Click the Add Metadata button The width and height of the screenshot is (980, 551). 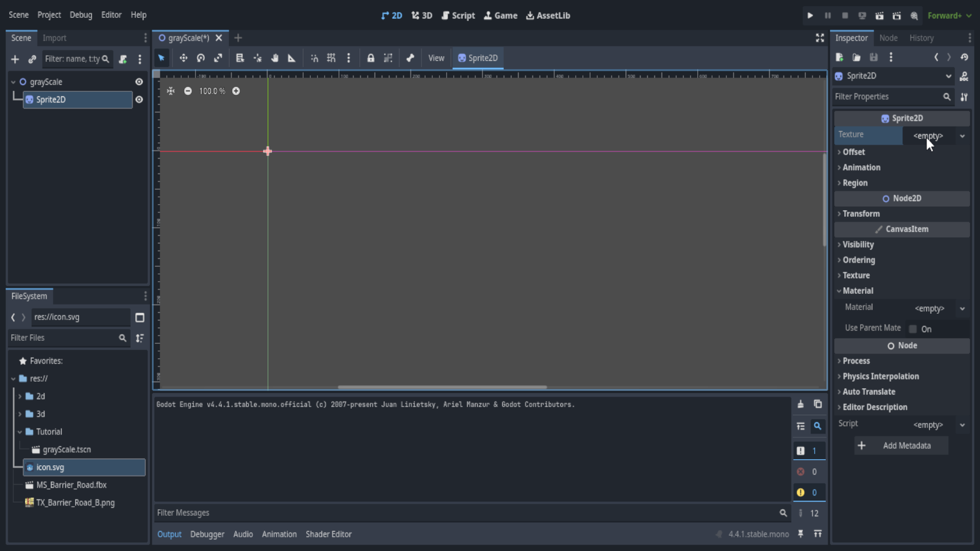click(x=901, y=445)
